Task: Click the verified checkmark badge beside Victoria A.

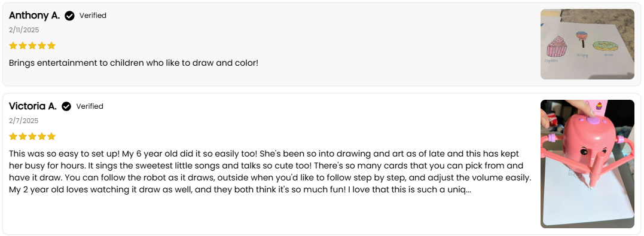Action: 66,107
